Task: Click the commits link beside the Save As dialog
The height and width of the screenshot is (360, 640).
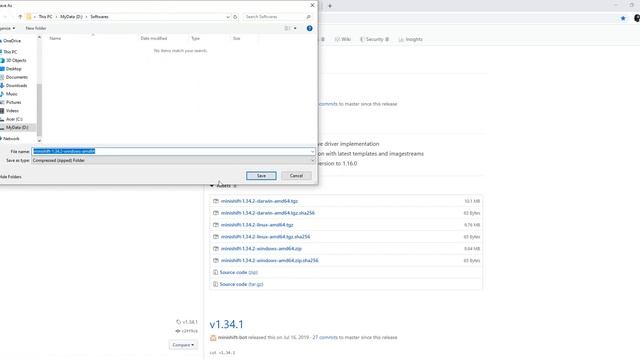Action: pyautogui.click(x=328, y=104)
